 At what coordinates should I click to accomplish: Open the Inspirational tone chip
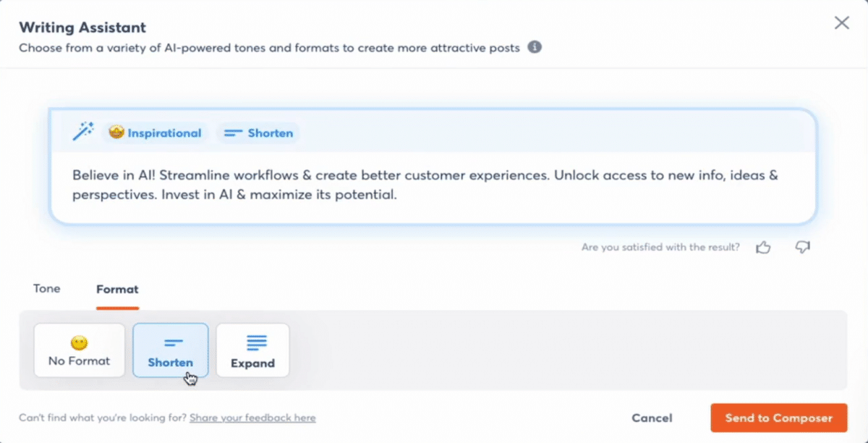[156, 132]
